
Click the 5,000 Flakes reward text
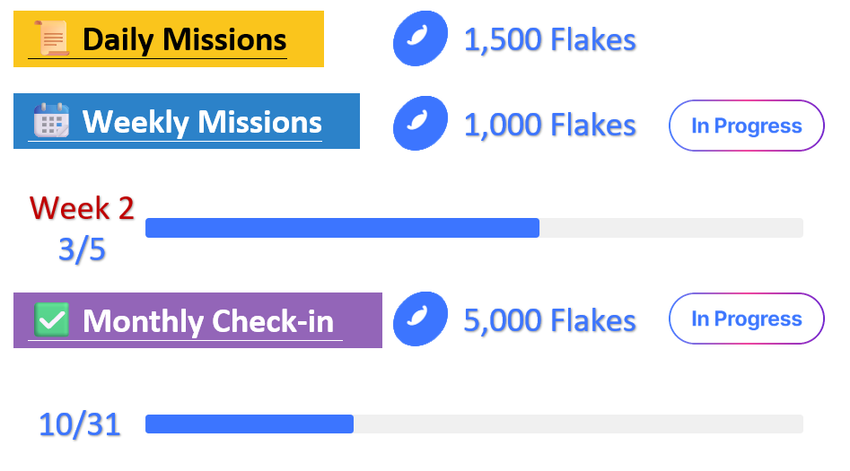click(550, 320)
